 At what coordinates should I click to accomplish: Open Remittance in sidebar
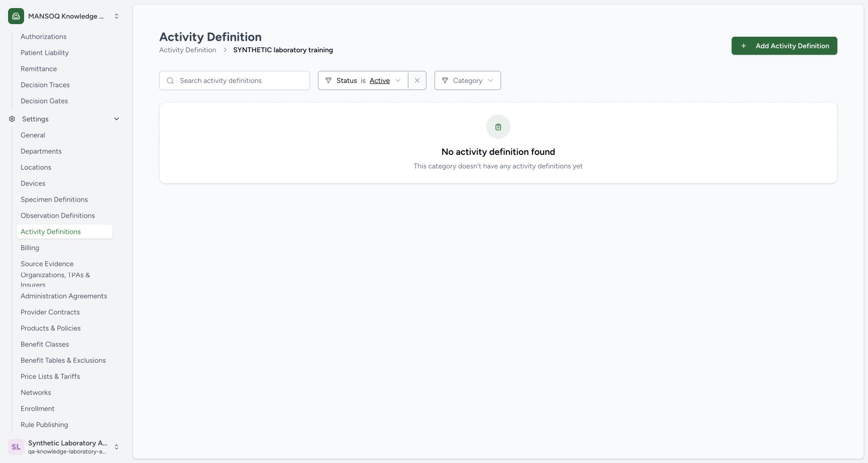pyautogui.click(x=39, y=69)
